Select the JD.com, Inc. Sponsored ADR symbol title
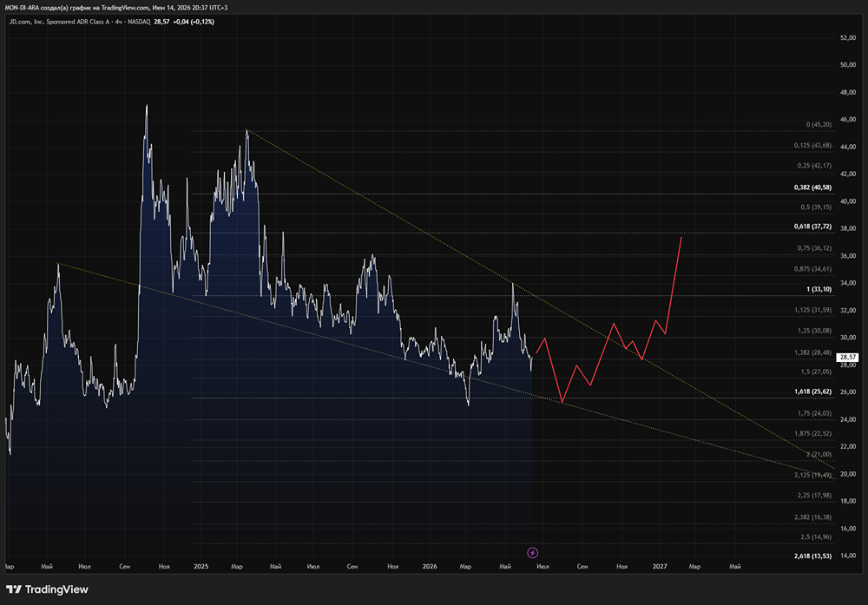Screen dimensions: 868x605 80,22
